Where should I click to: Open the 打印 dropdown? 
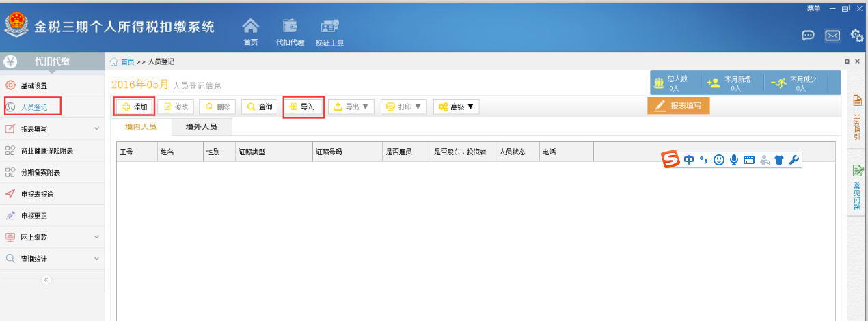tap(404, 107)
